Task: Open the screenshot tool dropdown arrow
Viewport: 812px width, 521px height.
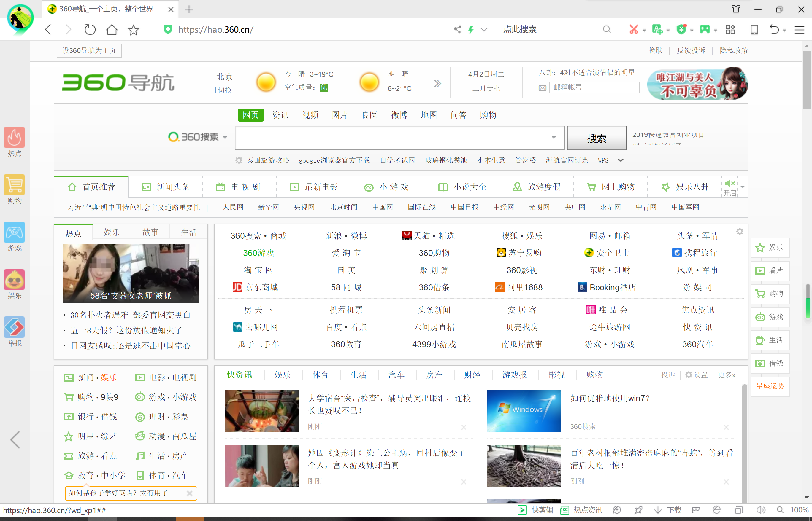Action: pyautogui.click(x=644, y=31)
